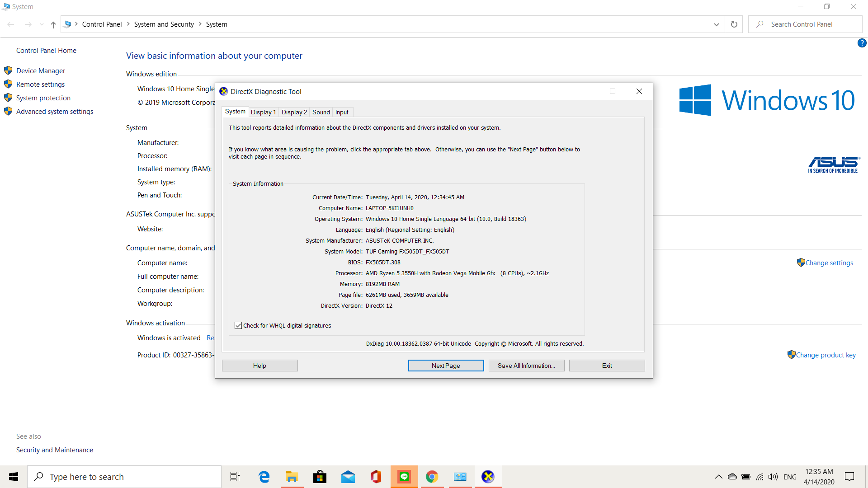This screenshot has width=868, height=488.
Task: Click the Type here to search box
Action: coord(124,477)
